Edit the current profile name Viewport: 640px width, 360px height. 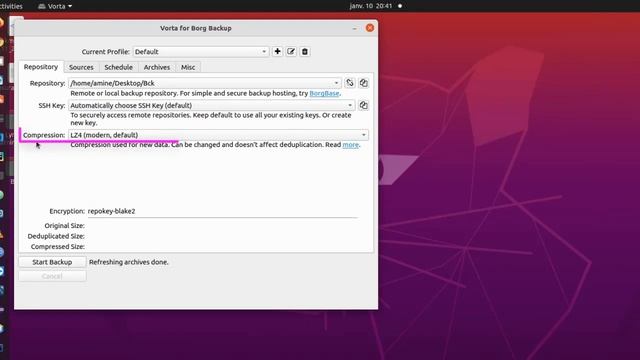(291, 51)
